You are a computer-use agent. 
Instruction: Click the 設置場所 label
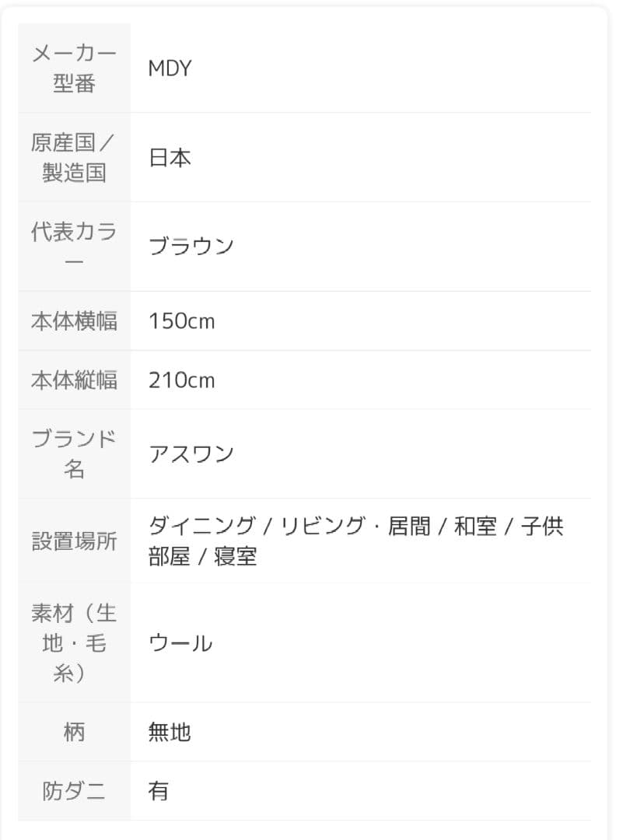(74, 541)
